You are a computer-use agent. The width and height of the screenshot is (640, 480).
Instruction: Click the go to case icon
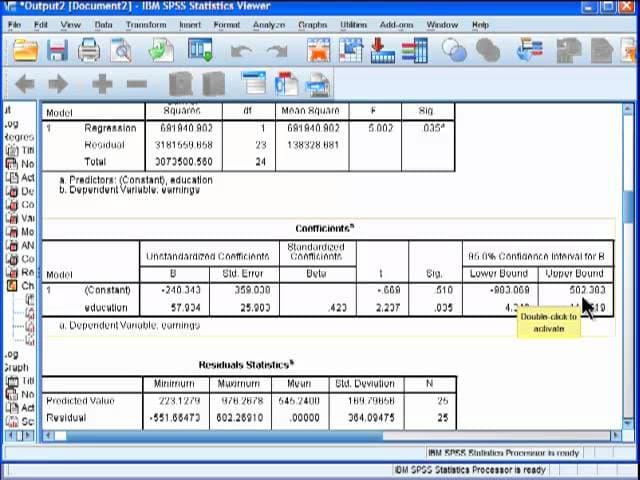click(350, 50)
